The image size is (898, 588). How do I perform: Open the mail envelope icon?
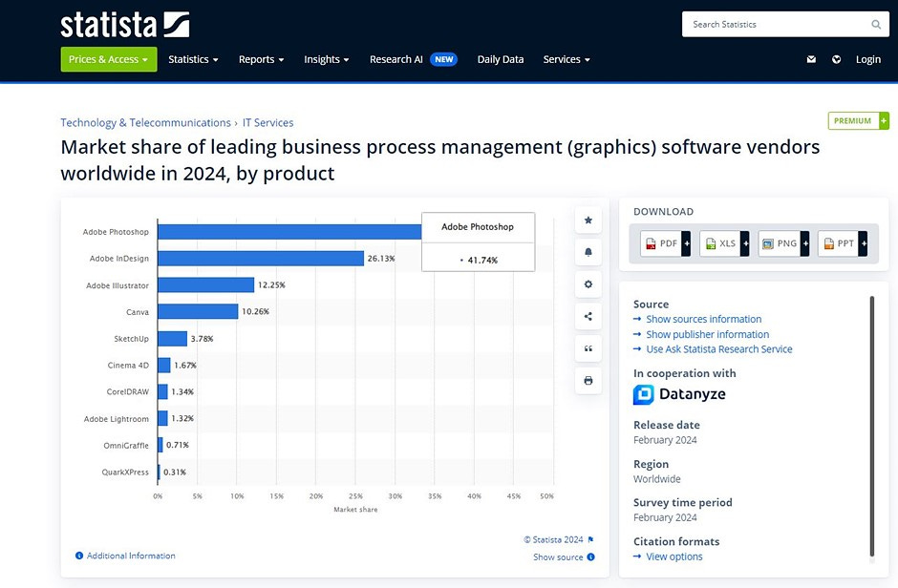click(811, 59)
